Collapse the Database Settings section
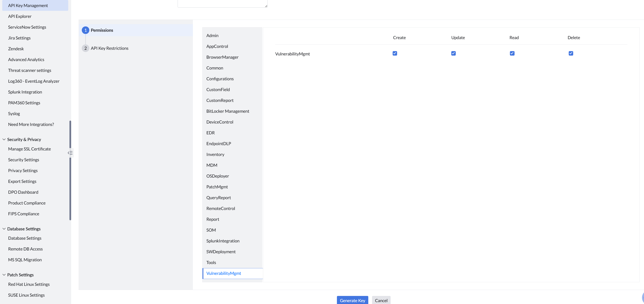 [4, 229]
